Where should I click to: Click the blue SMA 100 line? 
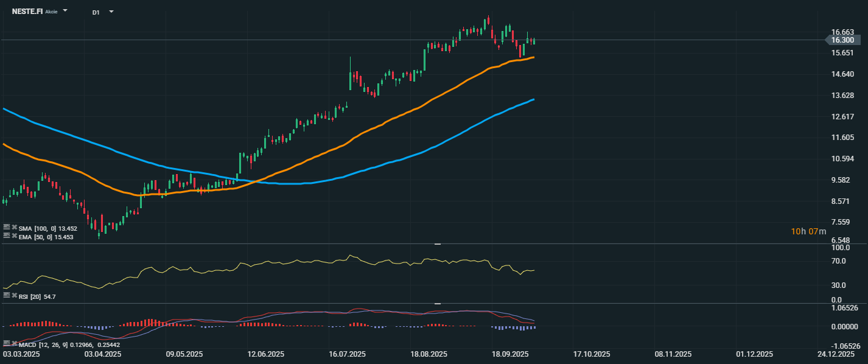coord(426,150)
